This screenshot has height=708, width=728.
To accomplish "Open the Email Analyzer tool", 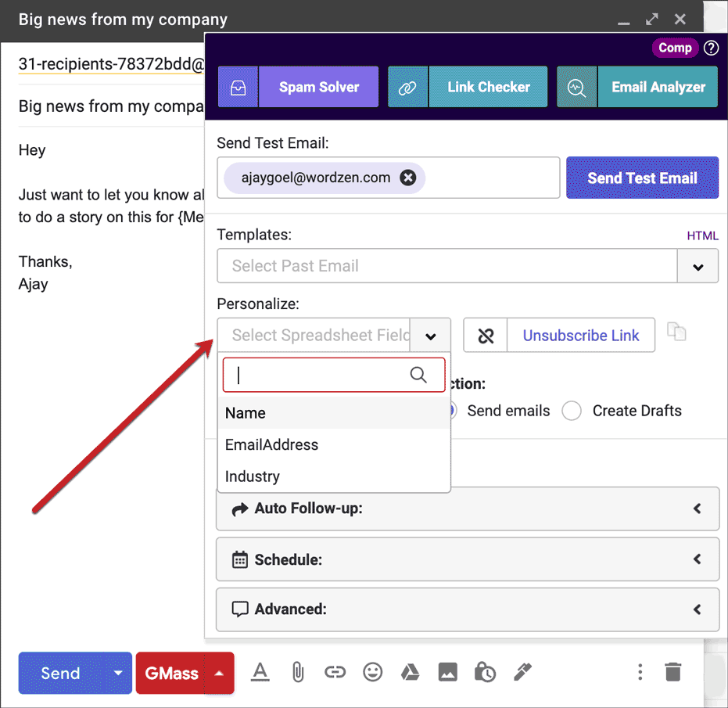I will (x=658, y=87).
